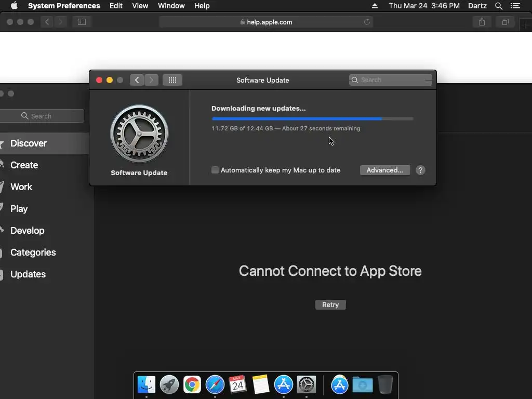Click the download progress bar

[x=312, y=119]
